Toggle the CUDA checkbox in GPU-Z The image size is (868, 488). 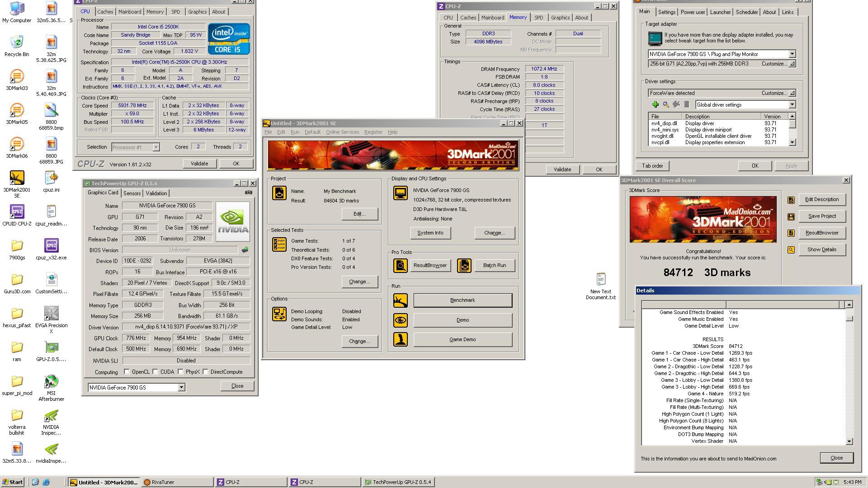pyautogui.click(x=155, y=372)
